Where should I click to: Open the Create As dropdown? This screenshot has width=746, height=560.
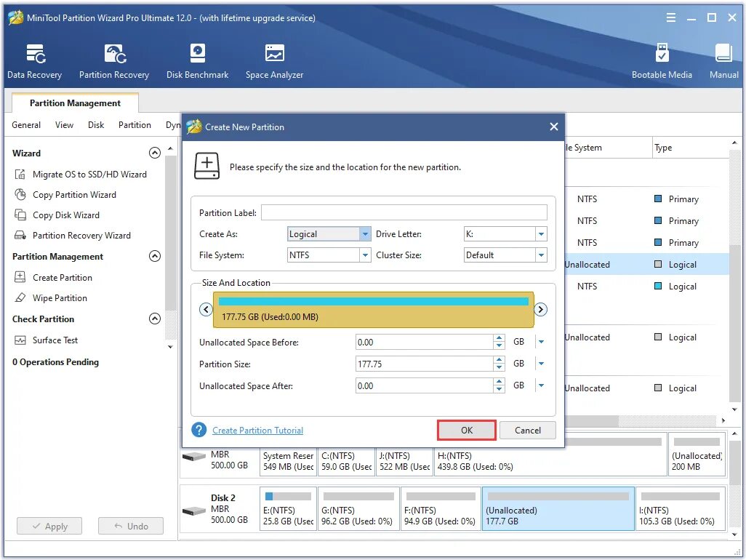coord(365,234)
